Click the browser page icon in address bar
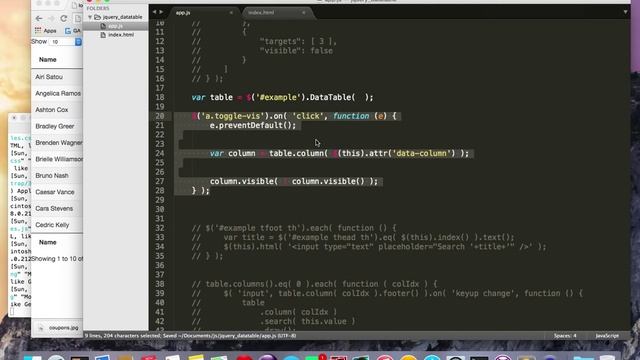Image resolution: width=640 pixels, height=360 pixels. point(78,18)
